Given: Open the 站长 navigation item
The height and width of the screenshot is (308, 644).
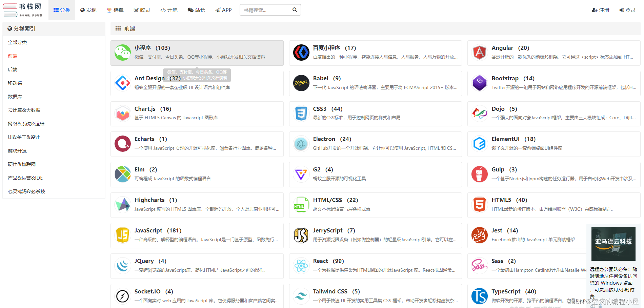Looking at the screenshot, I should point(197,10).
